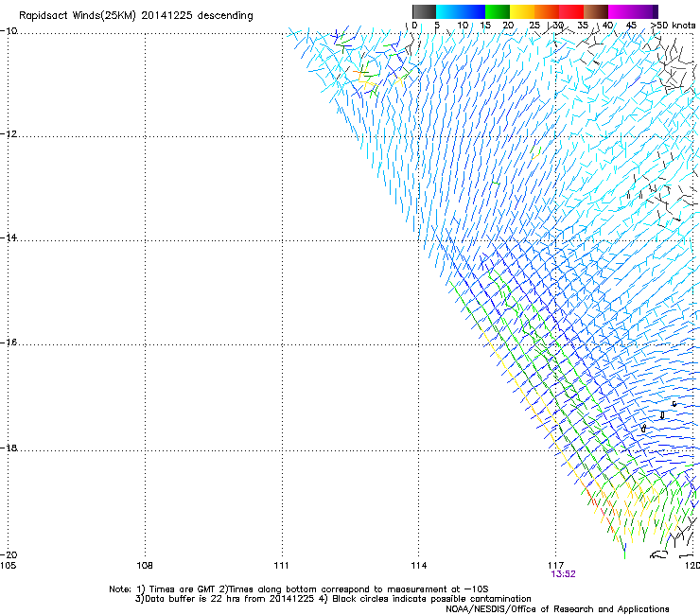The width and height of the screenshot is (700, 615).
Task: Click the latitude label '-16' on left axis
Action: [9, 343]
